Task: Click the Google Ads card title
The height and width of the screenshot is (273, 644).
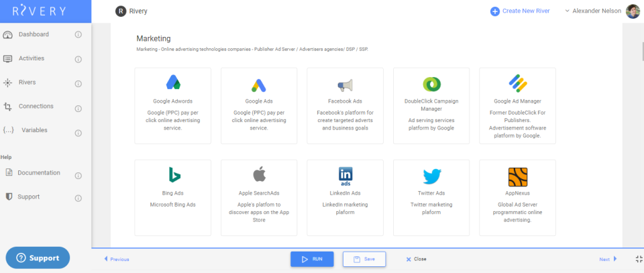Action: pos(259,101)
